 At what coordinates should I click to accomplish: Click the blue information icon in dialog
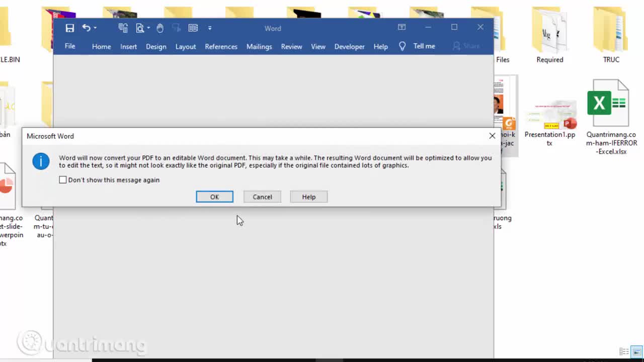tap(41, 161)
